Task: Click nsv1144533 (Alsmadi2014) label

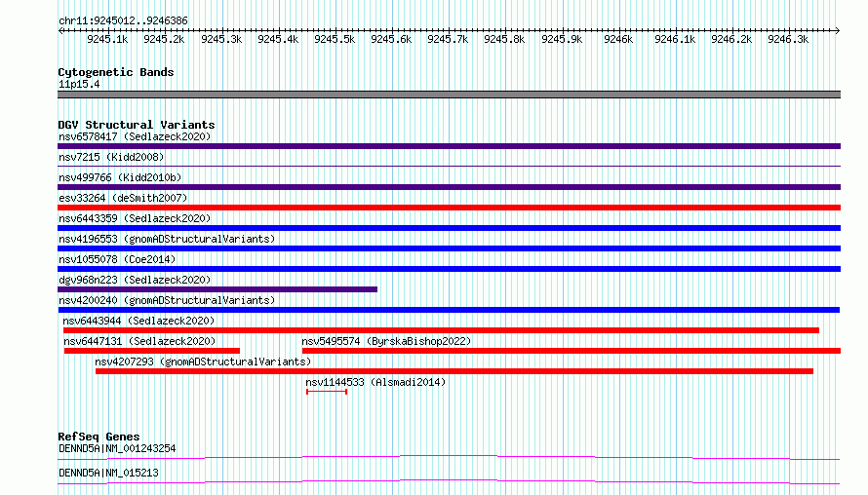Action: point(375,382)
